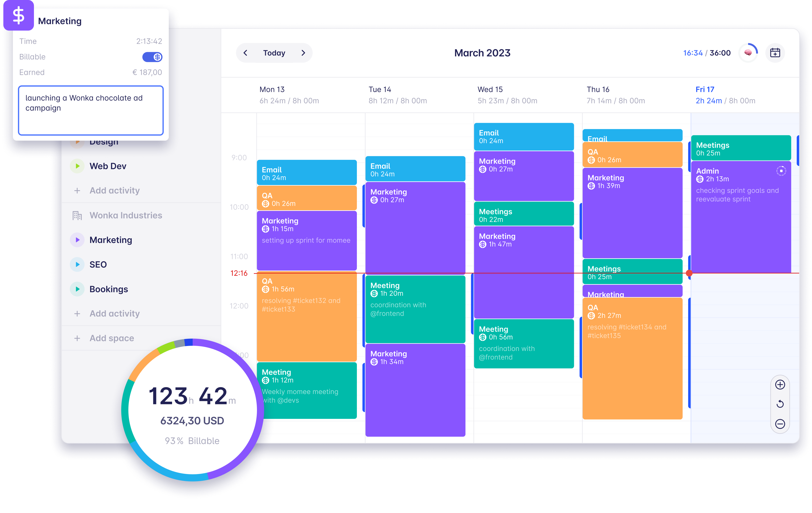This screenshot has width=812, height=513.
Task: Click the Today button in calendar header
Action: pos(274,53)
